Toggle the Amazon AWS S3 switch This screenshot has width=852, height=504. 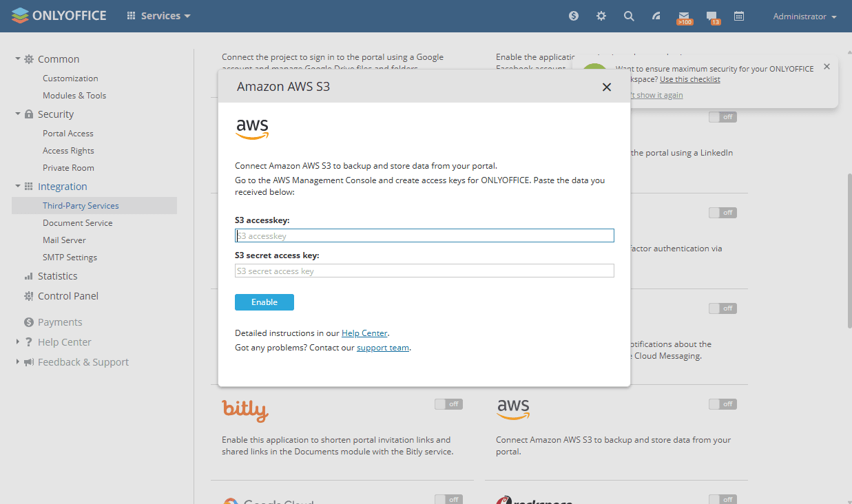[723, 404]
